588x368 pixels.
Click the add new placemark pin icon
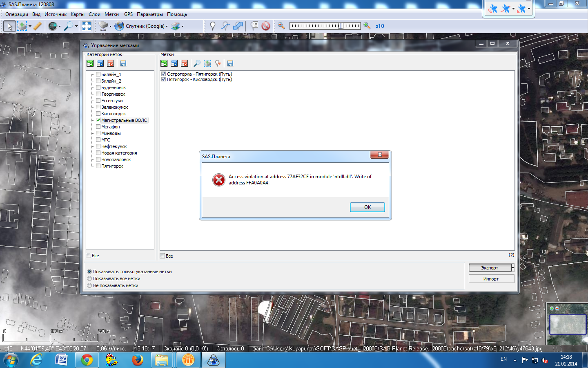[212, 26]
